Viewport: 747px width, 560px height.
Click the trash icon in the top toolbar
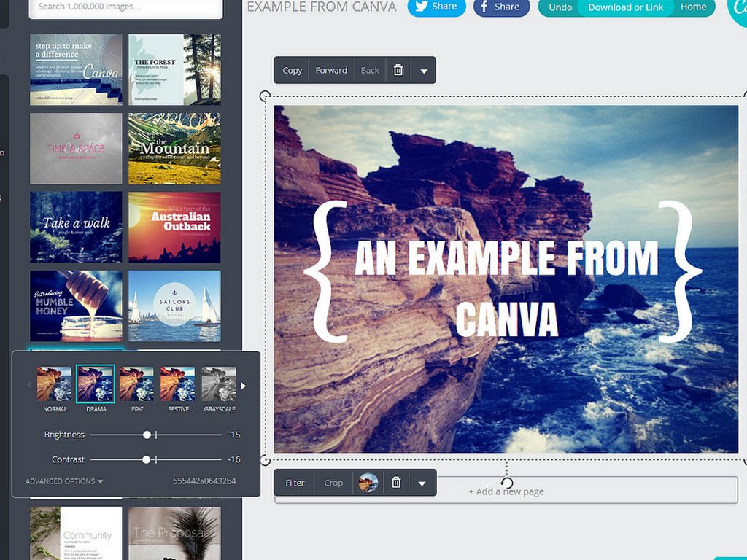click(x=398, y=70)
